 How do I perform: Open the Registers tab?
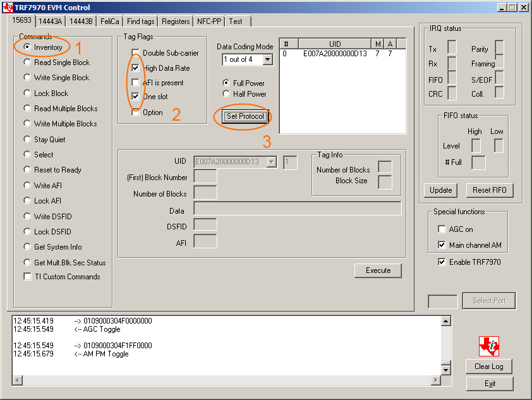[x=176, y=21]
